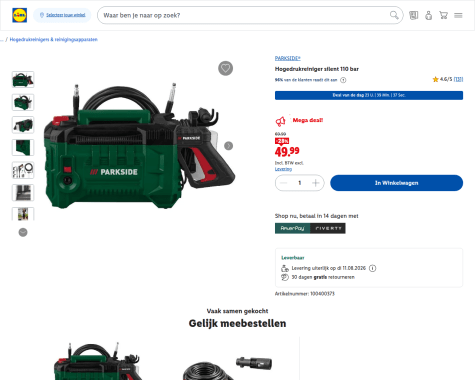Click the quantity value field

tap(300, 183)
